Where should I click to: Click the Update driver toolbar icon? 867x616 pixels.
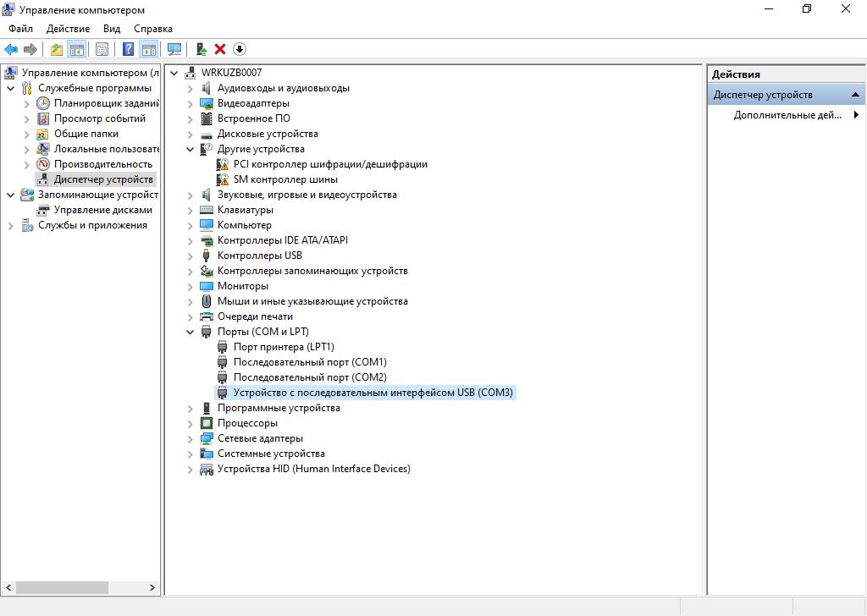click(202, 49)
